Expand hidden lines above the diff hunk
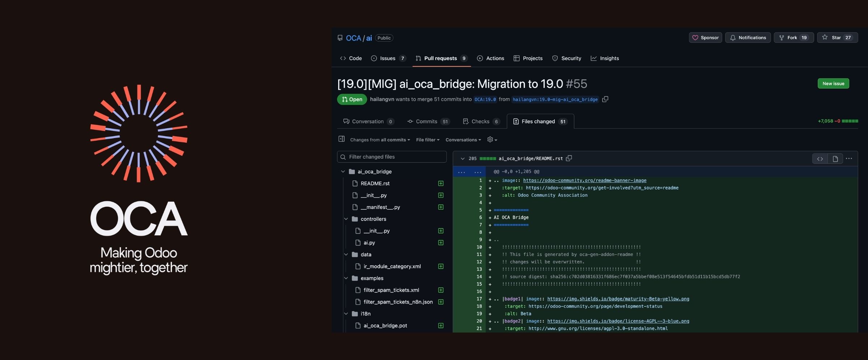The height and width of the screenshot is (360, 868). pos(469,172)
